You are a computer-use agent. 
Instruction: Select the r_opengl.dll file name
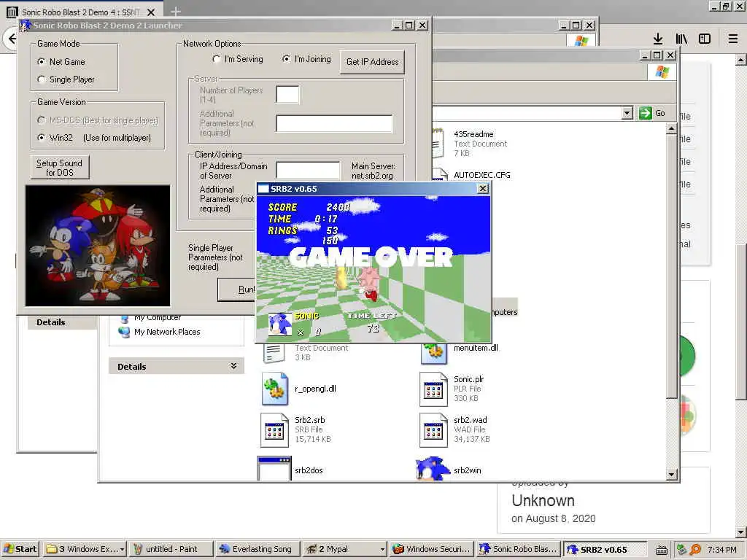[x=315, y=389]
